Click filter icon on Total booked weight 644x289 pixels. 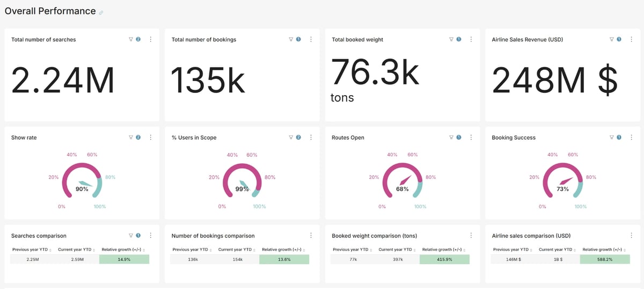coord(451,39)
